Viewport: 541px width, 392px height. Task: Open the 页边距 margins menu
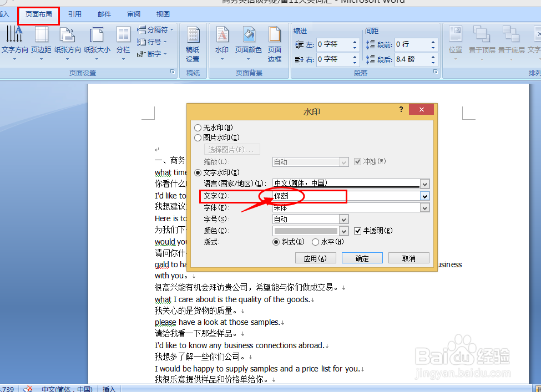tap(41, 43)
